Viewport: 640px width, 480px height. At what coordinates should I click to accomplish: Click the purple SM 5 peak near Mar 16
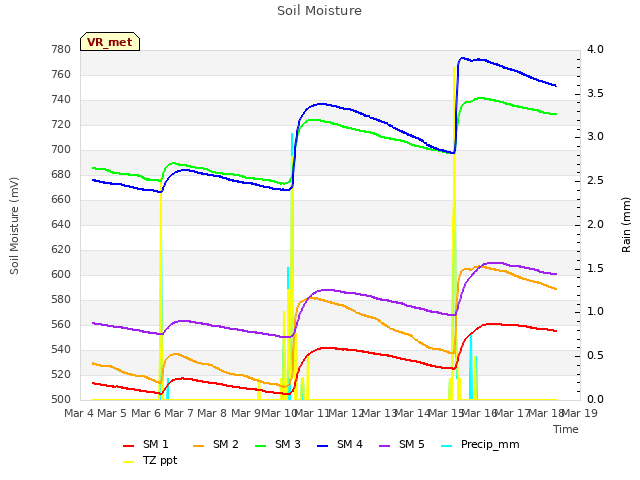tap(495, 263)
